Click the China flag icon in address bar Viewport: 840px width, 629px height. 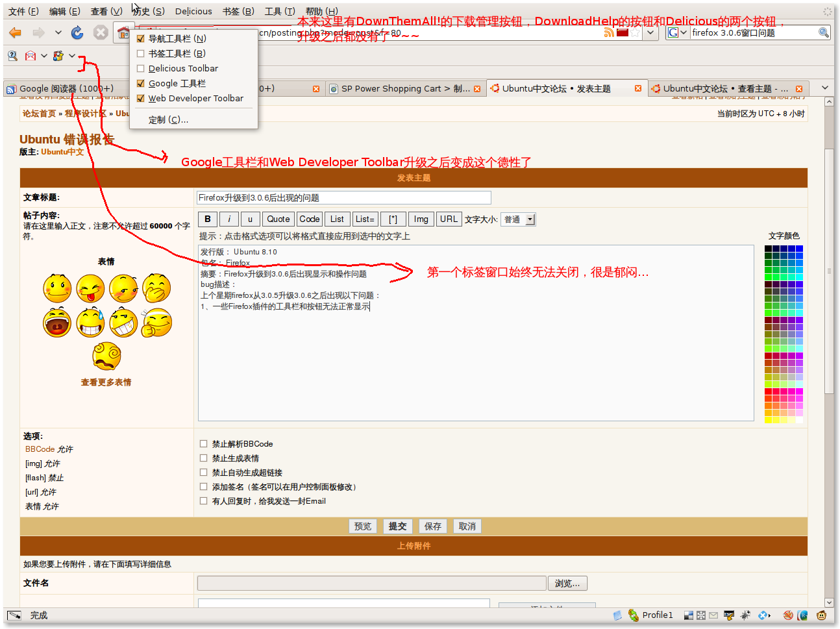coord(623,32)
